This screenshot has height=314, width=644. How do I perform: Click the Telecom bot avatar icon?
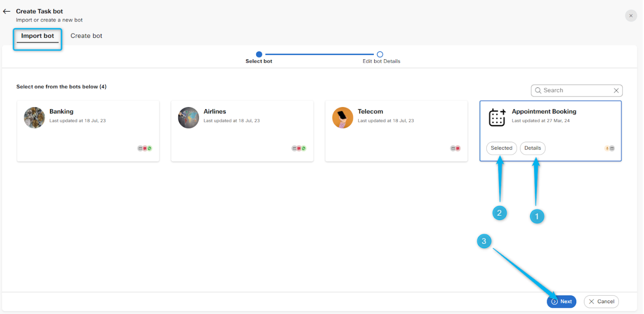(342, 118)
